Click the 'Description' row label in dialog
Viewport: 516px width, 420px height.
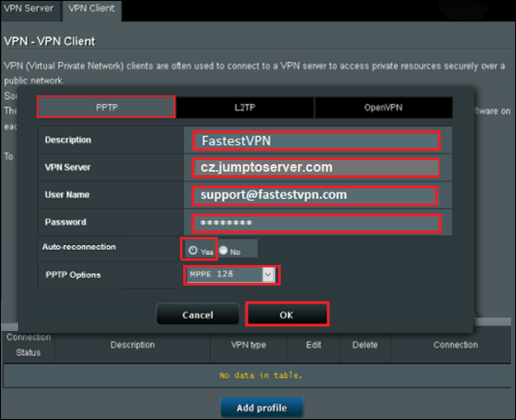click(x=68, y=139)
